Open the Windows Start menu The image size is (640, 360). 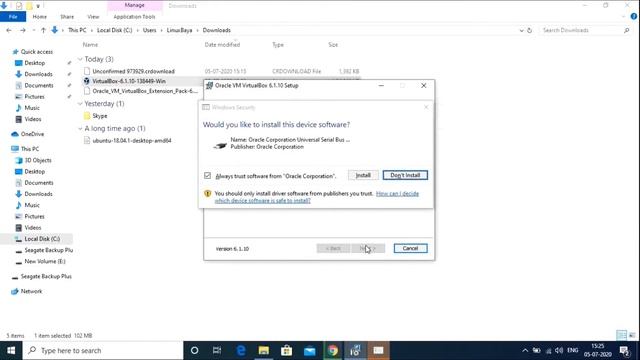click(11, 351)
